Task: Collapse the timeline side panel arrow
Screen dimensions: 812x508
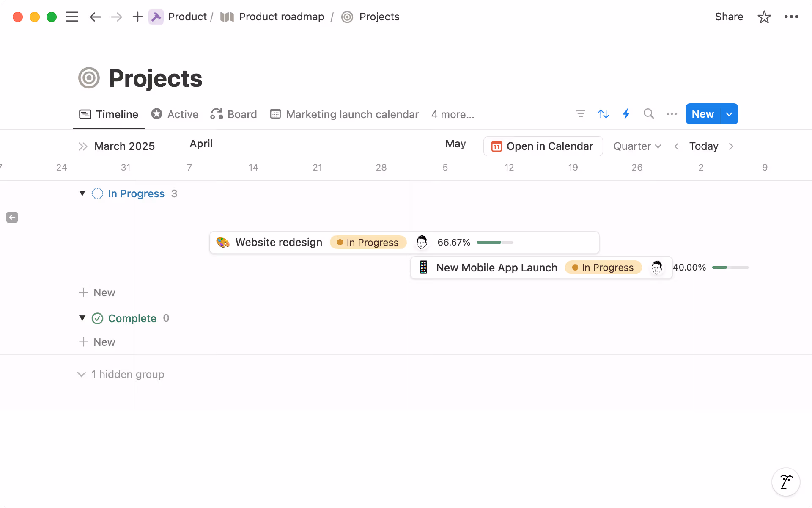Action: point(12,217)
